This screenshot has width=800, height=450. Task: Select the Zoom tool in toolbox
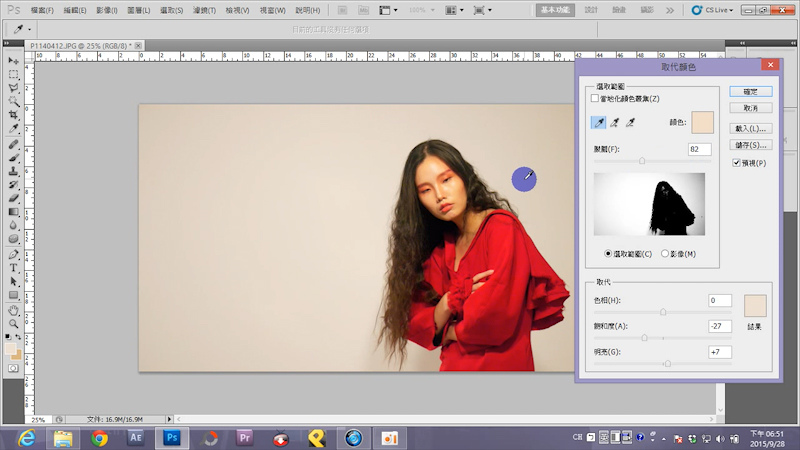(14, 323)
